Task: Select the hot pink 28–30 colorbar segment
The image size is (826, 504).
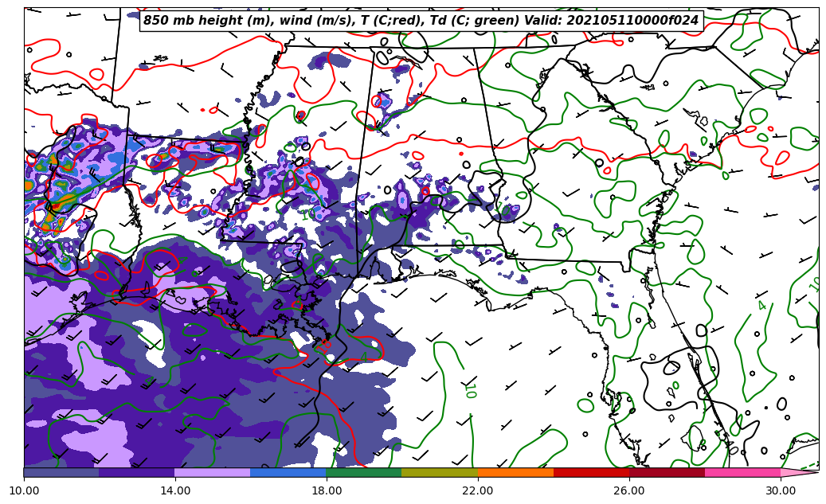Action: click(x=743, y=472)
